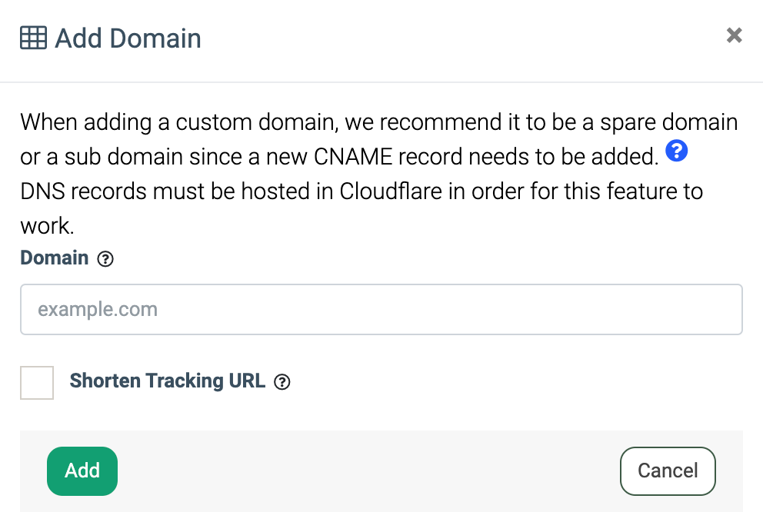Image resolution: width=763 pixels, height=532 pixels.
Task: Click gray footer area between Add and Cancel
Action: tap(369, 470)
